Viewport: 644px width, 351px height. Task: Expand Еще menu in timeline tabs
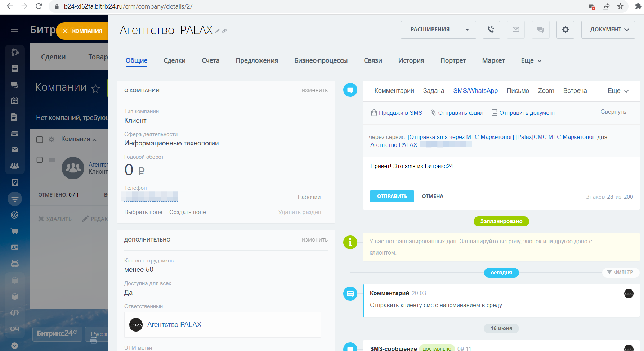[618, 91]
